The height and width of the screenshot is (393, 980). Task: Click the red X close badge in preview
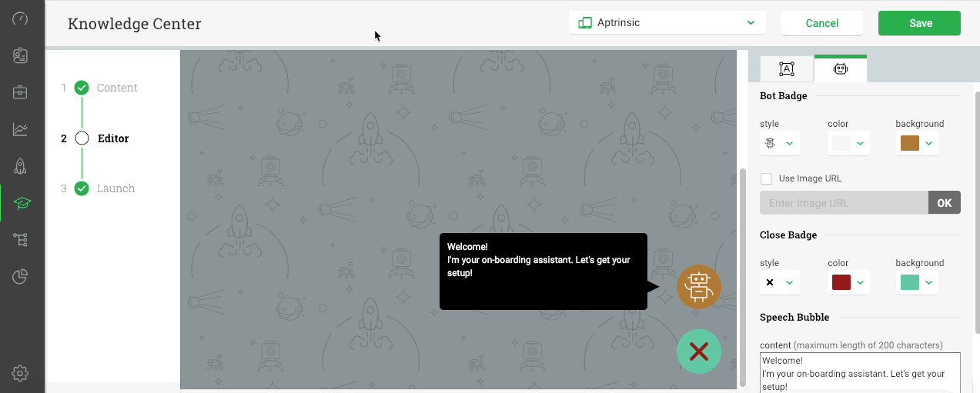[x=699, y=351]
